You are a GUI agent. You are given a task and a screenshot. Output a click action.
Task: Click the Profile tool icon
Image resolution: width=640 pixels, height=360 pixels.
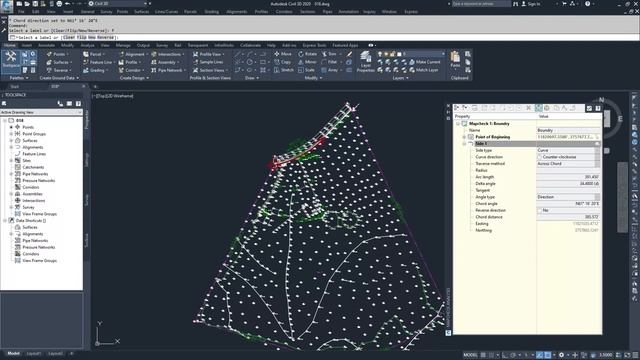[121, 62]
